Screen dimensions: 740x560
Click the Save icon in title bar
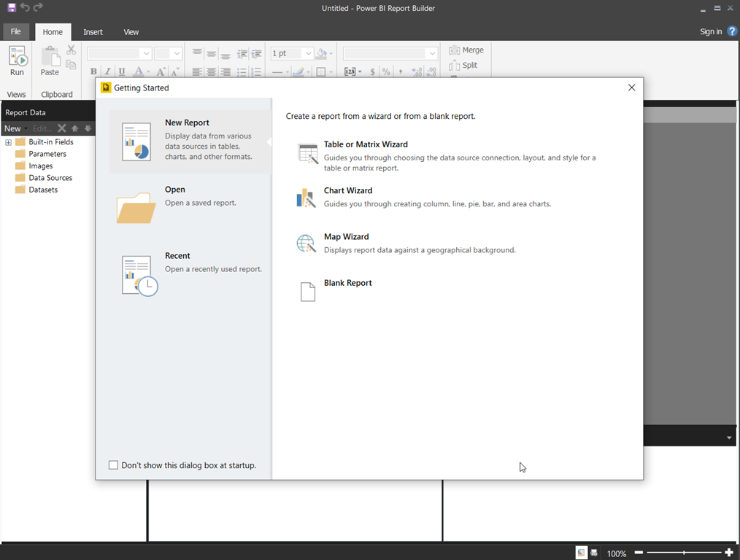(x=12, y=7)
